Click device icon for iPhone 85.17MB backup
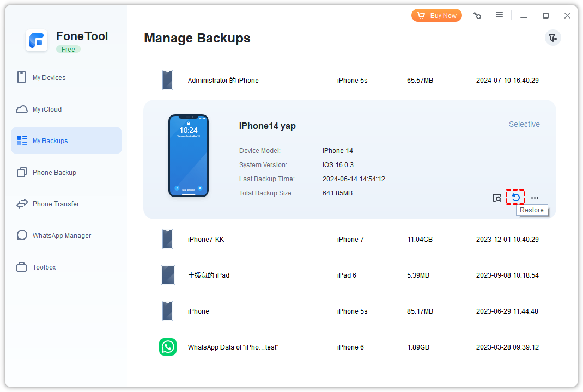This screenshot has height=392, width=583. 168,311
